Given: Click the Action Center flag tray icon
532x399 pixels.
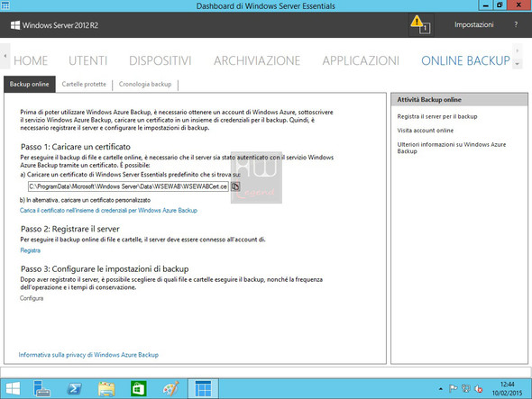Looking at the screenshot, I should tap(454, 388).
